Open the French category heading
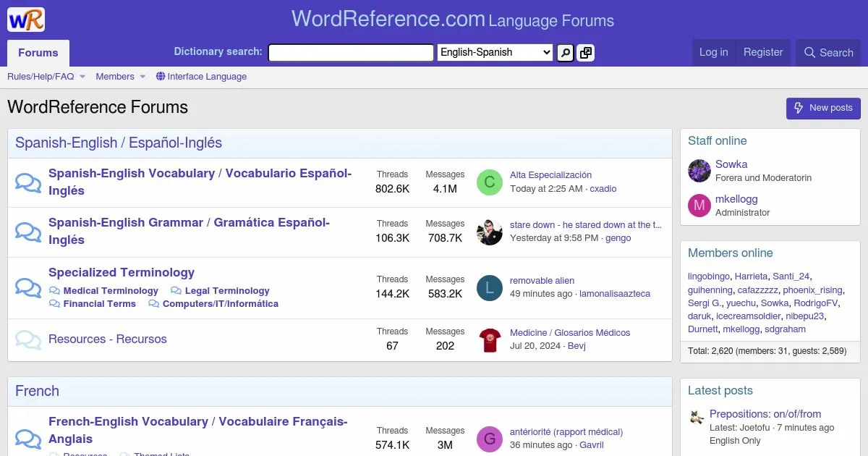Screen dimensions: 868x456 pos(37,391)
